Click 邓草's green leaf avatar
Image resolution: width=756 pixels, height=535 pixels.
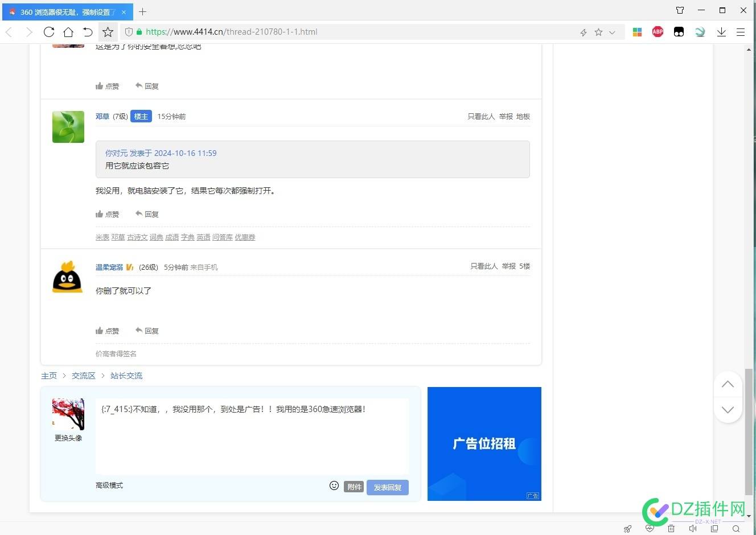(68, 127)
